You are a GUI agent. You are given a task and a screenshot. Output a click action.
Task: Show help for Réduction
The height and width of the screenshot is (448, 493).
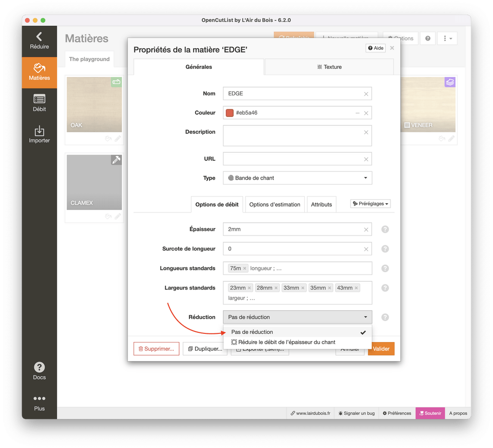tap(385, 317)
